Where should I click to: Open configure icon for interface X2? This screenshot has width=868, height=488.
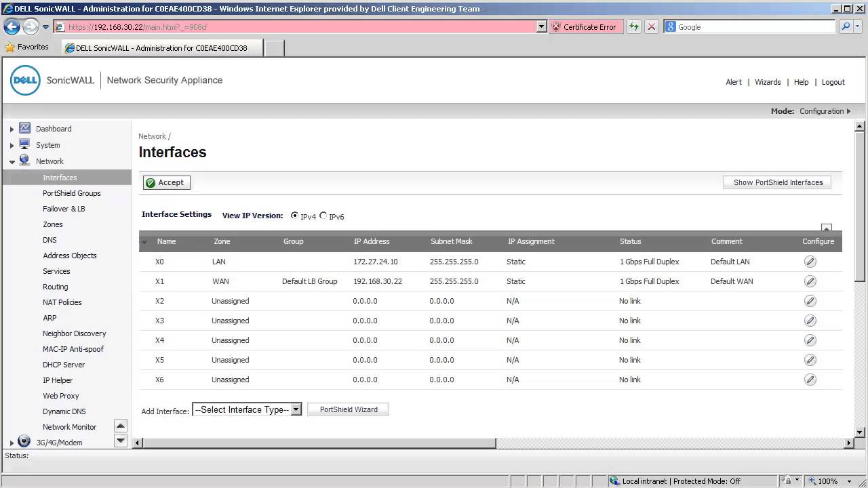pos(810,301)
